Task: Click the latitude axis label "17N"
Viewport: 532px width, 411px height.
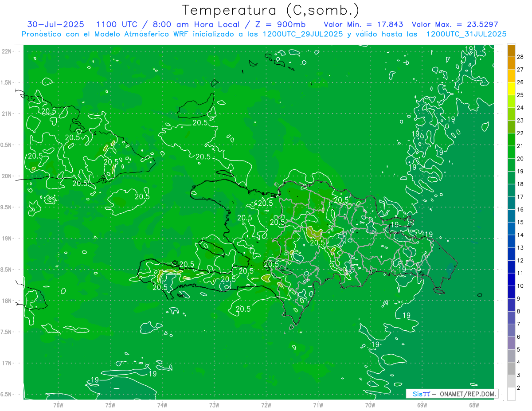Action: click(6, 363)
